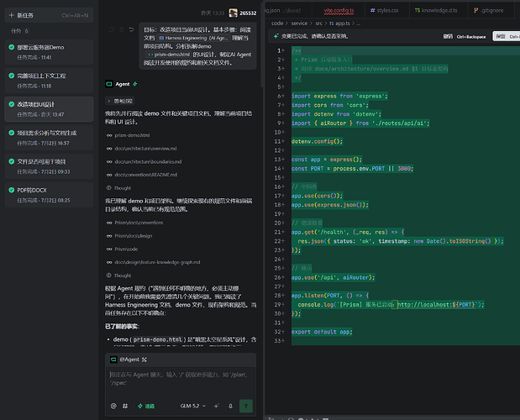Screen dimensions: 520x420
Task: Click the @ mention icon below the input
Action: pos(113,406)
